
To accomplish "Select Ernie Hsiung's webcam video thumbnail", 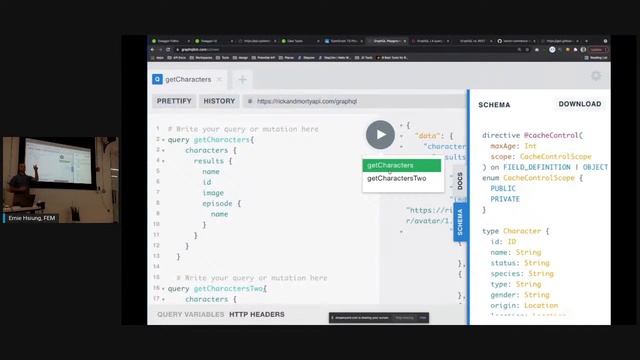I will coord(61,180).
